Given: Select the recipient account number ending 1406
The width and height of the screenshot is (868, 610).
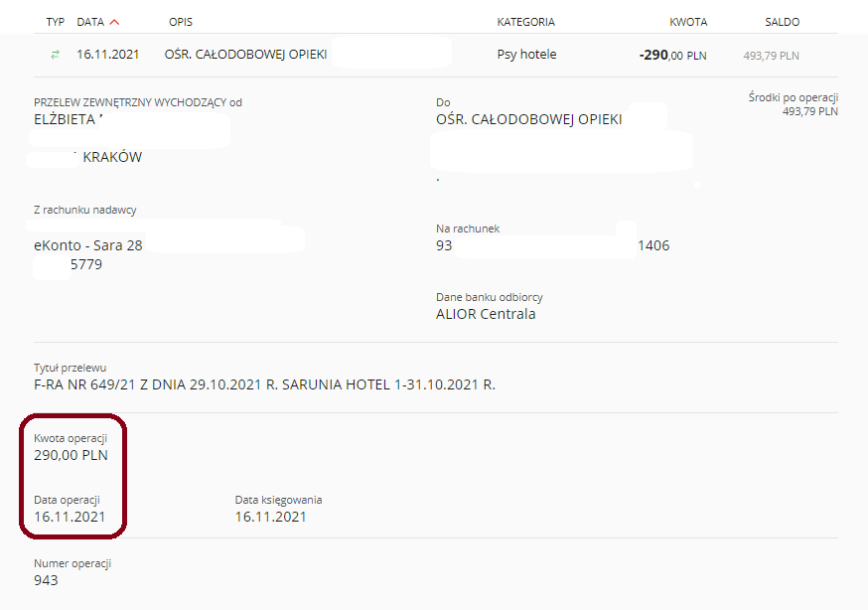Looking at the screenshot, I should pyautogui.click(x=552, y=245).
